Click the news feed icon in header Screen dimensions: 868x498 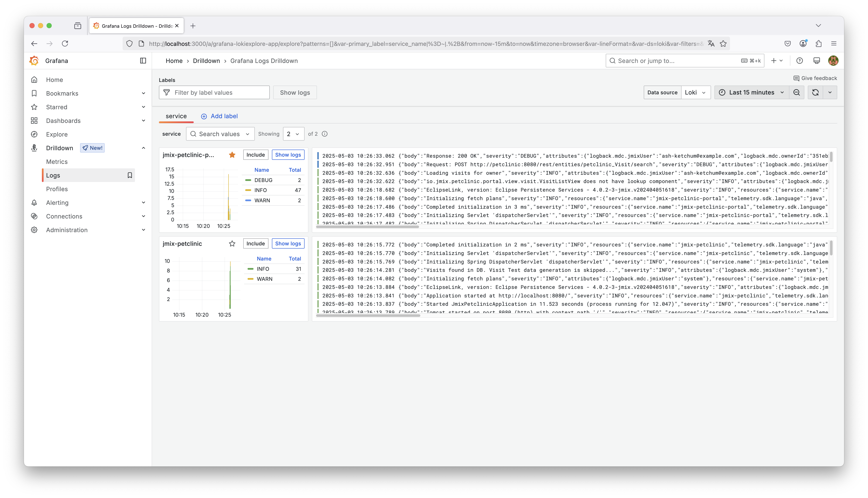point(817,61)
